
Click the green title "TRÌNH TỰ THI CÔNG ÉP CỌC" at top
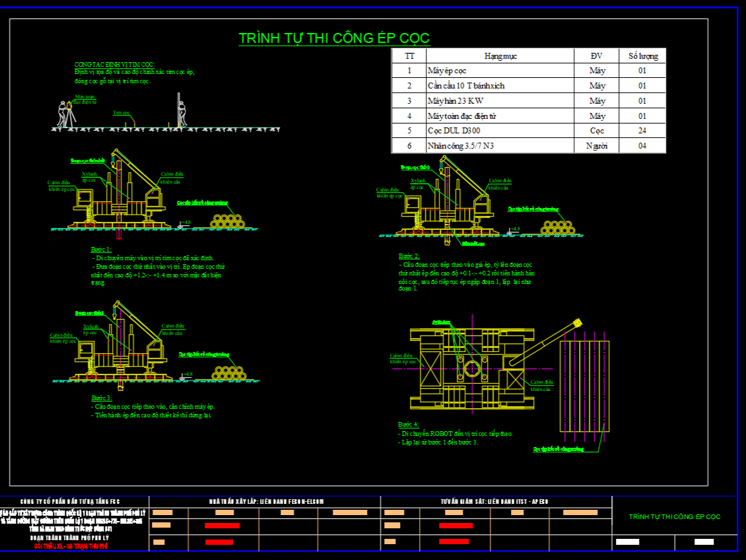(x=334, y=38)
